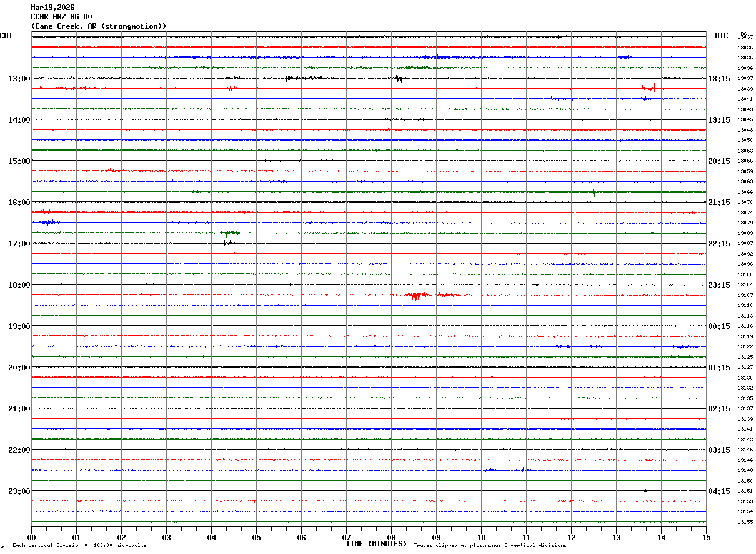The height and width of the screenshot is (554, 756).
Task: Click the 23:00 CDT time label
Action: coord(19,491)
